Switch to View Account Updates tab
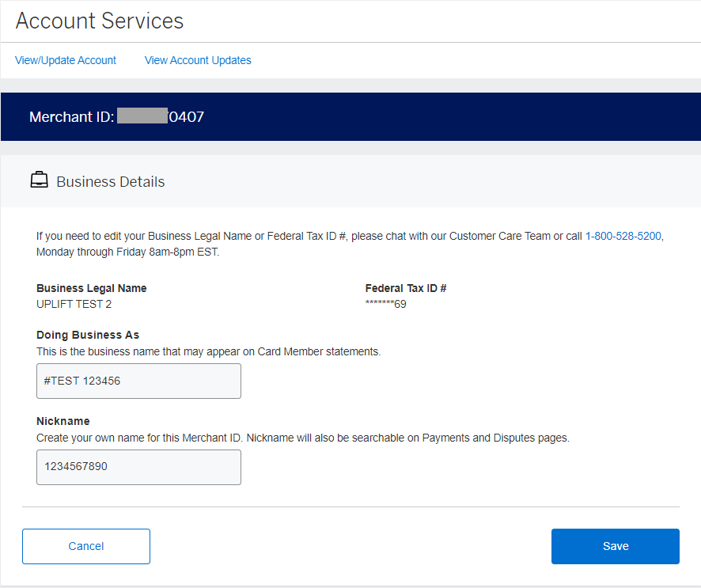Viewport: 701px width, 588px height. [x=197, y=60]
